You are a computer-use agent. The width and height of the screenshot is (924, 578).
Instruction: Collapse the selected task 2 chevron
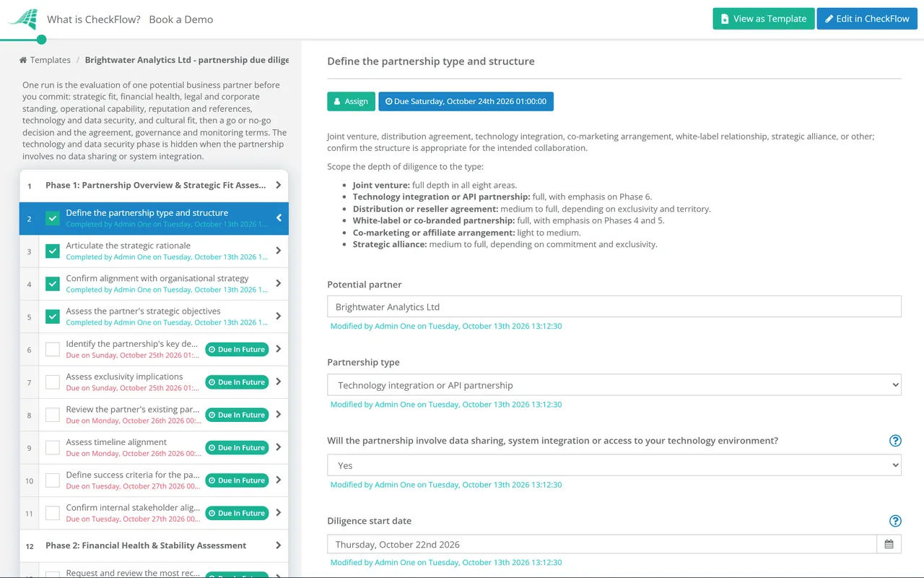(x=279, y=218)
